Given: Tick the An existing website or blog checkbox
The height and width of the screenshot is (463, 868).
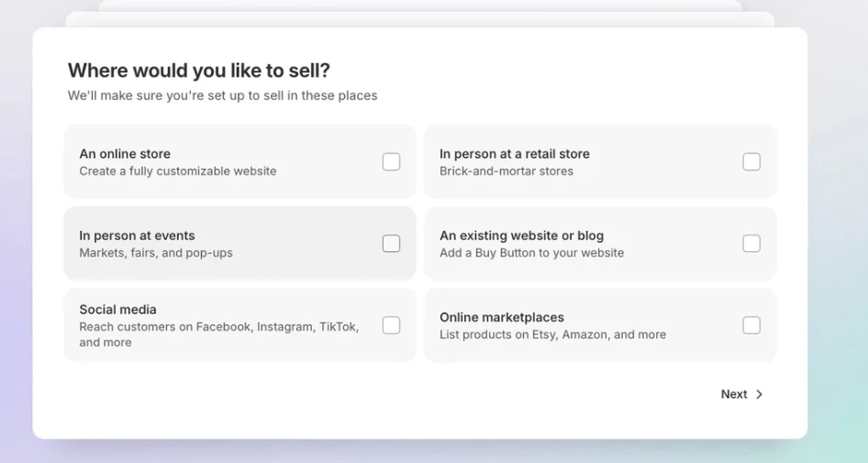Looking at the screenshot, I should coord(751,243).
